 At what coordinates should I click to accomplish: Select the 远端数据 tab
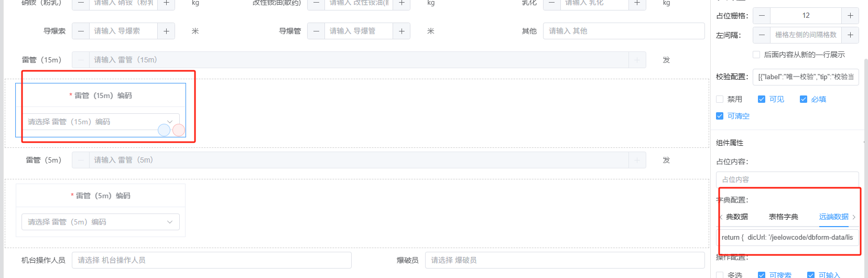833,217
